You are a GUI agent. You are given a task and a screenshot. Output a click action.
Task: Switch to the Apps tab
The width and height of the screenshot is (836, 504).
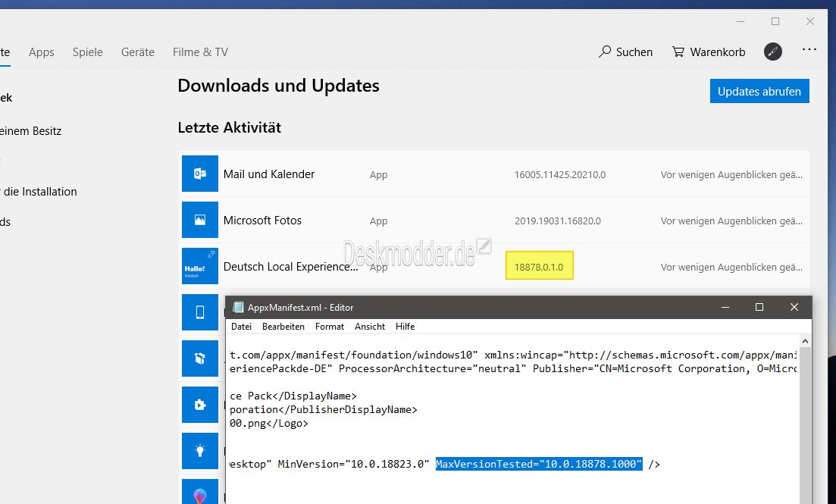click(x=42, y=52)
